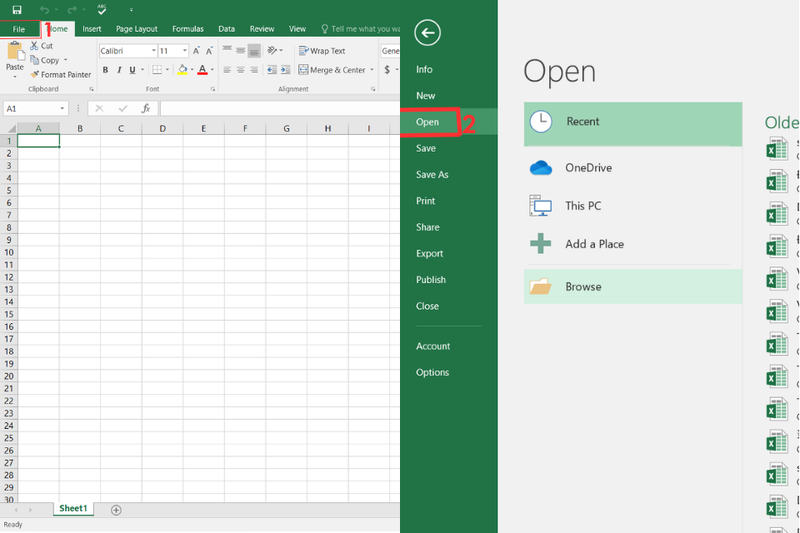
Task: Decrease font size with the smaller A
Action: pos(209,51)
